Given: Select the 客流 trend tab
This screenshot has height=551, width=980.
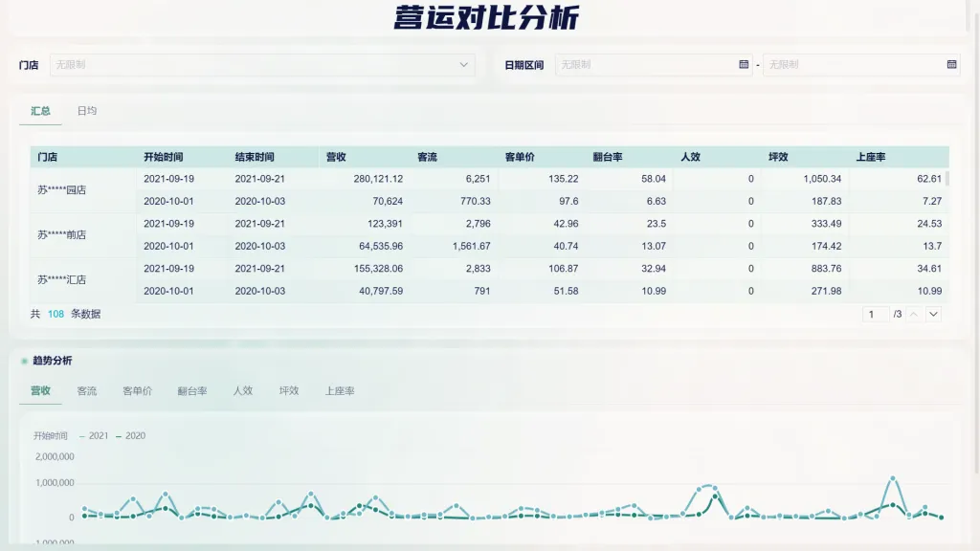Looking at the screenshot, I should [87, 391].
